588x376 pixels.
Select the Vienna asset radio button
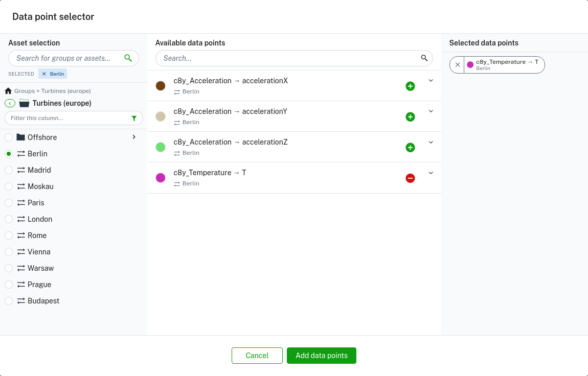(x=9, y=252)
